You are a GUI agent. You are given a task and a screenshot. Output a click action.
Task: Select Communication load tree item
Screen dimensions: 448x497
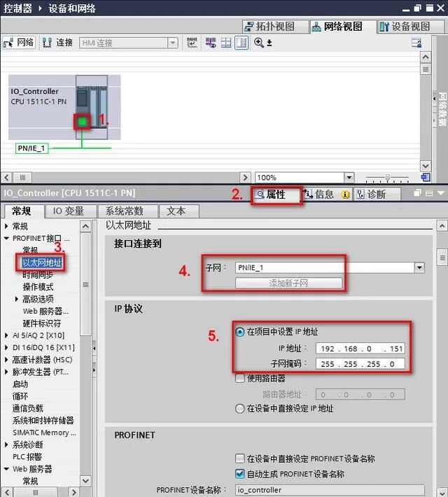pos(28,408)
